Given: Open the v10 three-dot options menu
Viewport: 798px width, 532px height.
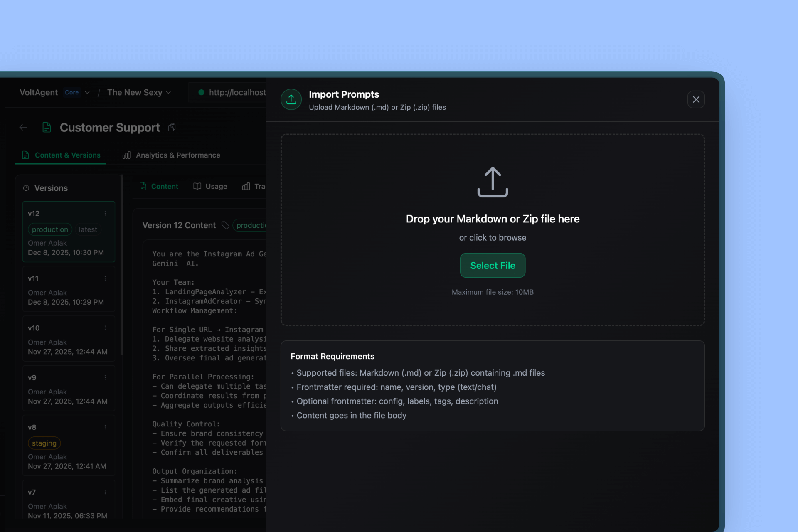Looking at the screenshot, I should [105, 328].
